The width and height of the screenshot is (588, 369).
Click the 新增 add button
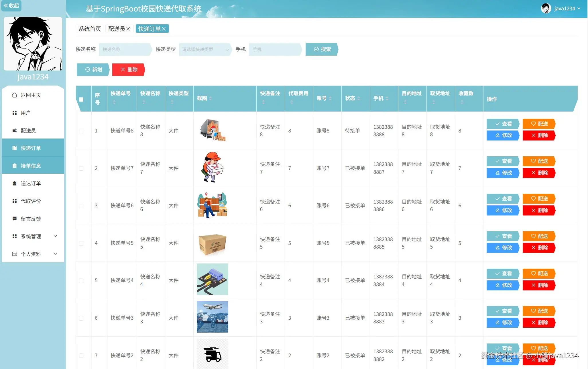[93, 70]
